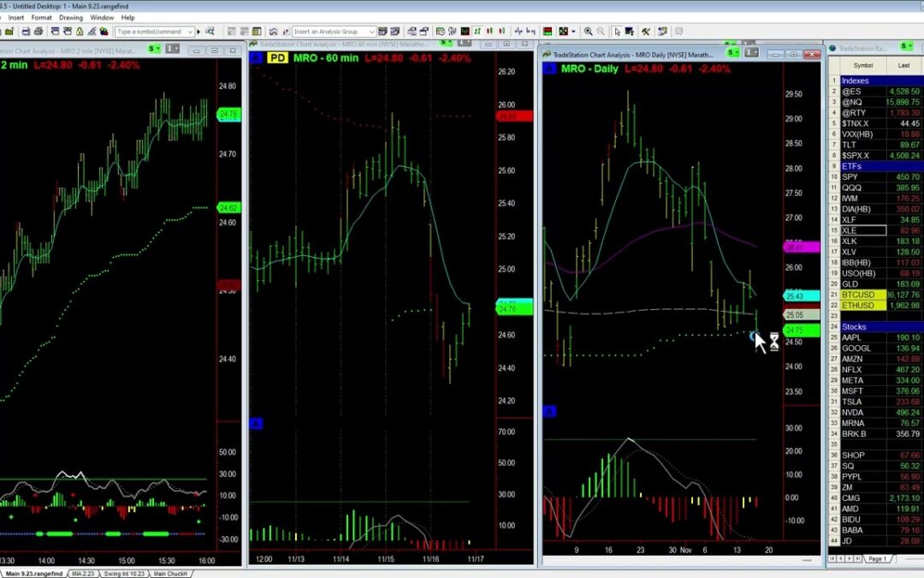Click the NVDA symbol row
The image size is (924, 578).
[x=876, y=413]
